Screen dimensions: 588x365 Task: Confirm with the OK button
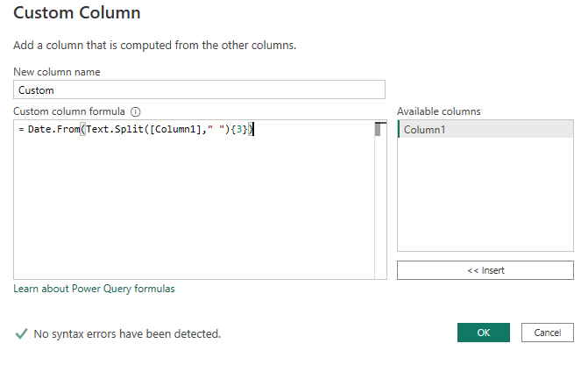tap(484, 333)
